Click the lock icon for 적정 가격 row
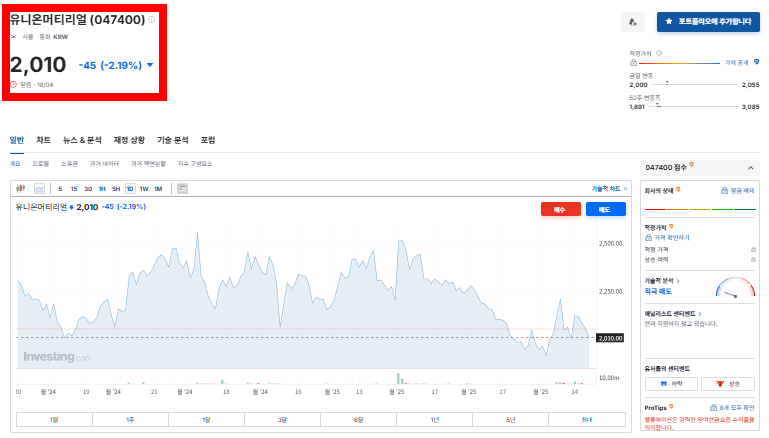The width and height of the screenshot is (769, 438). pyautogui.click(x=753, y=250)
